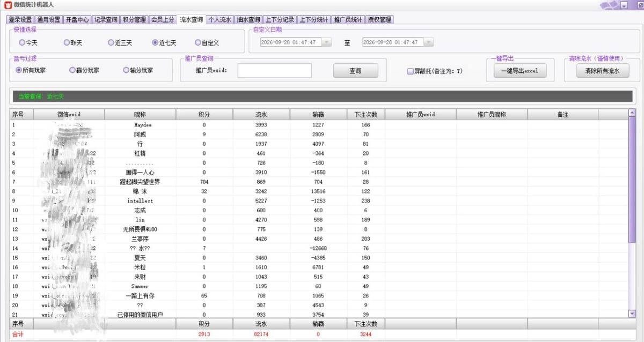Image resolution: width=644 pixels, height=342 pixels.
Task: Open the start date dropdown arrow
Action: 327,42
